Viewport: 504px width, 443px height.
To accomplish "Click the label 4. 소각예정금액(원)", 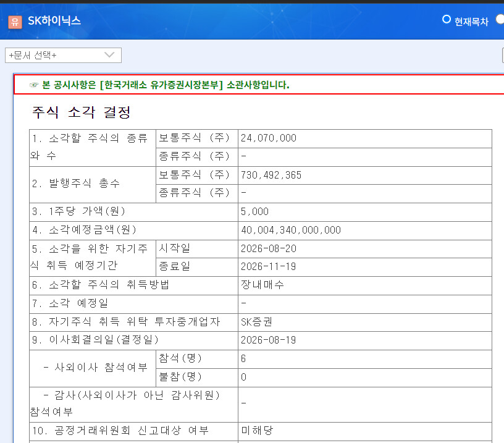I will 84,230.
